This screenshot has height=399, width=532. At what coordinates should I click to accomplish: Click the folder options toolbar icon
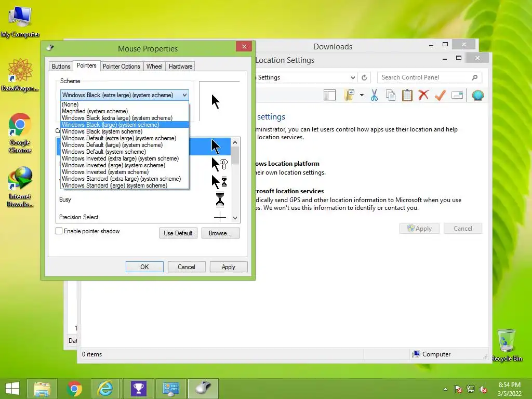point(349,96)
